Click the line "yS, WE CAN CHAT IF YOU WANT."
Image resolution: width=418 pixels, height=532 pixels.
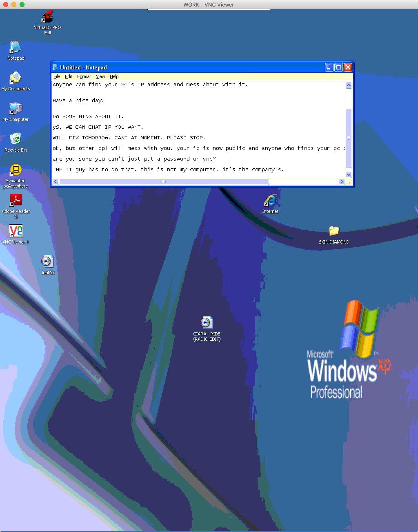[x=98, y=127]
